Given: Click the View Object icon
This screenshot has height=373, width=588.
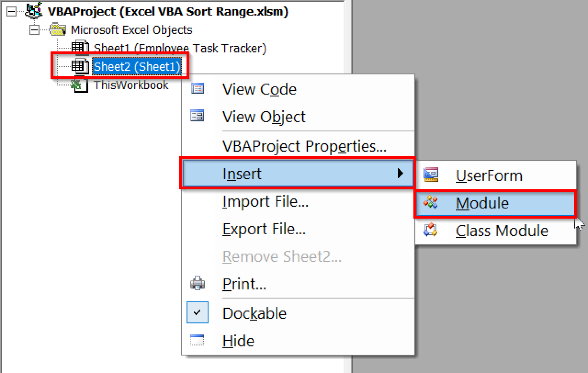Looking at the screenshot, I should click(198, 116).
